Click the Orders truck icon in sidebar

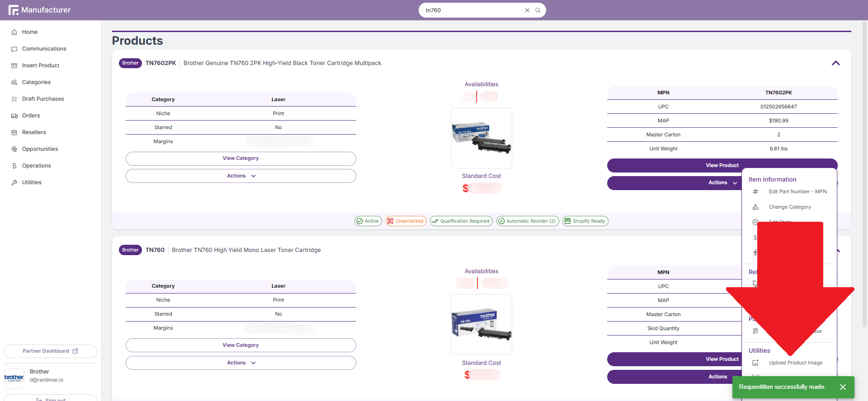click(x=14, y=116)
